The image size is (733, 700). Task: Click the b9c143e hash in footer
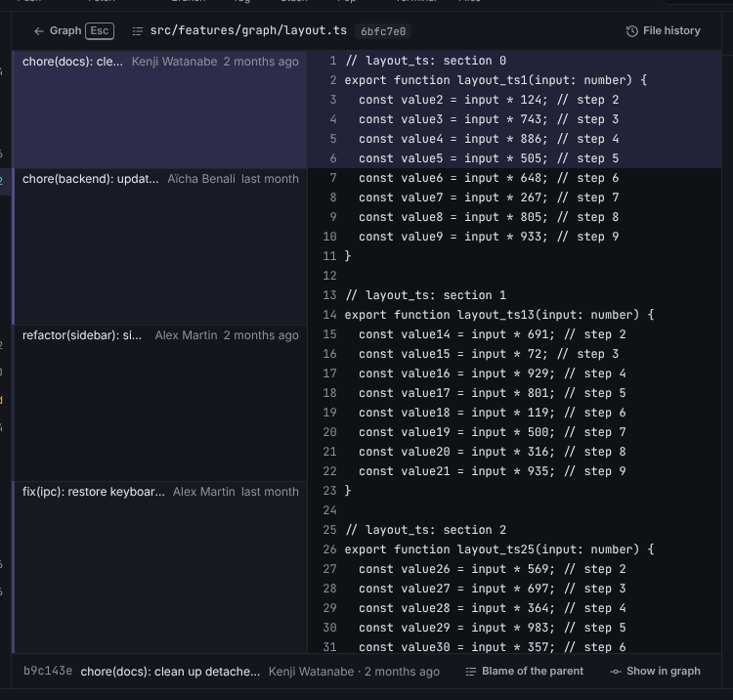[x=48, y=671]
